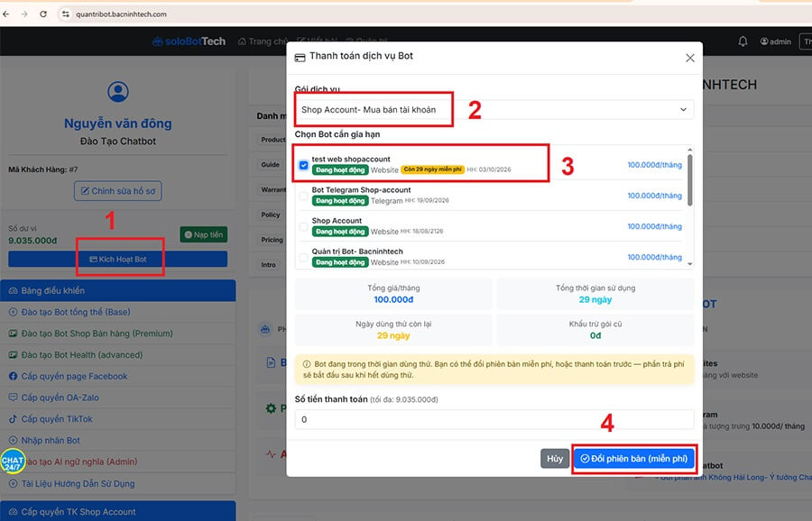Click Khấu trừ gói cũ value 0đ
The width and height of the screenshot is (812, 521).
(x=595, y=336)
